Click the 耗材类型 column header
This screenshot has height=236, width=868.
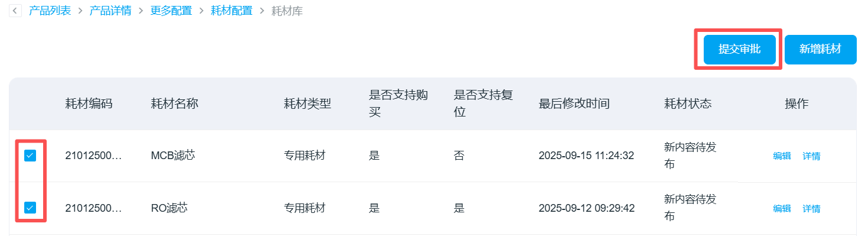point(307,104)
